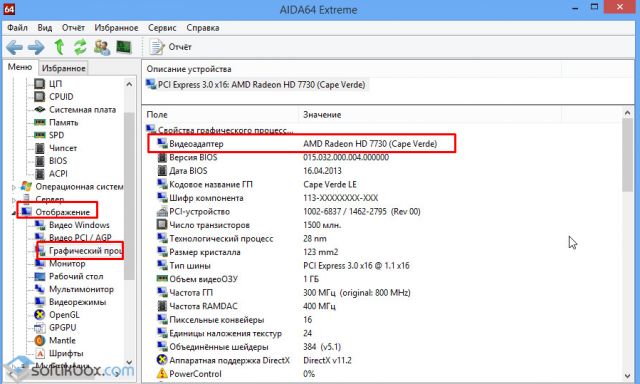Select SPD tree item
The image size is (640, 384).
pos(56,135)
